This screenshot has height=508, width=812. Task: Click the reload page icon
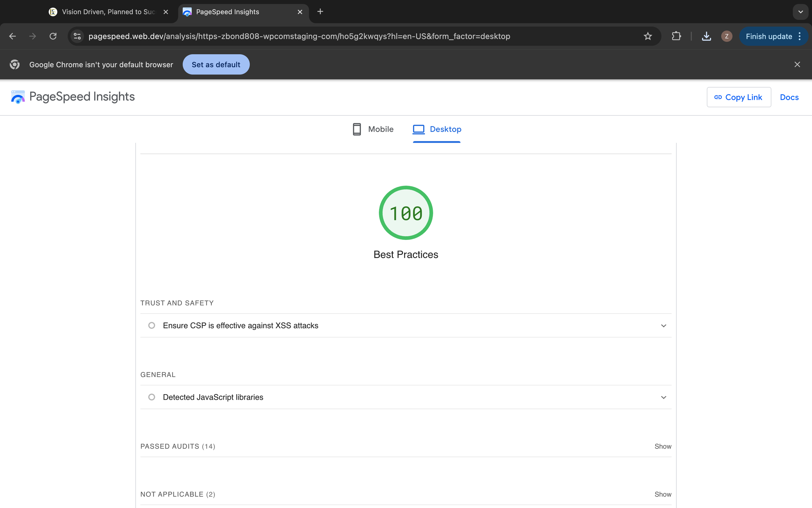pyautogui.click(x=53, y=36)
